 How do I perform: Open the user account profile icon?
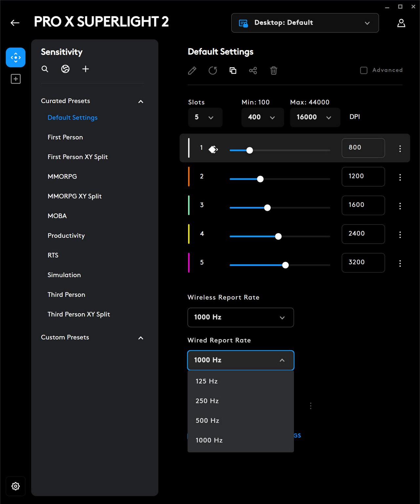pyautogui.click(x=401, y=23)
